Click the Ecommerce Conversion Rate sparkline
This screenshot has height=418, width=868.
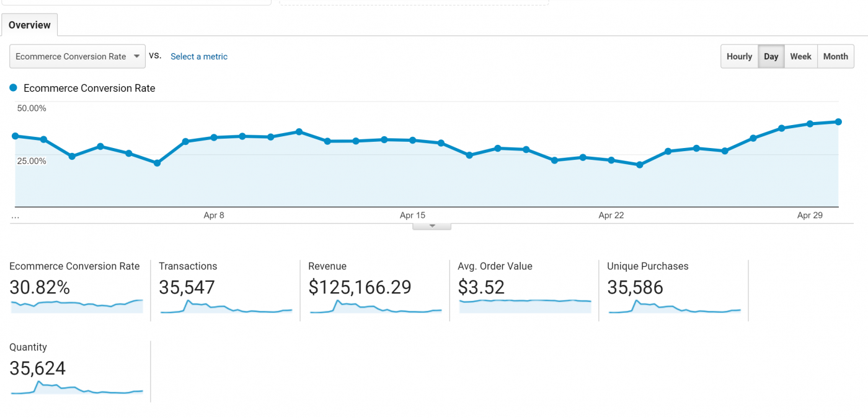click(x=77, y=305)
